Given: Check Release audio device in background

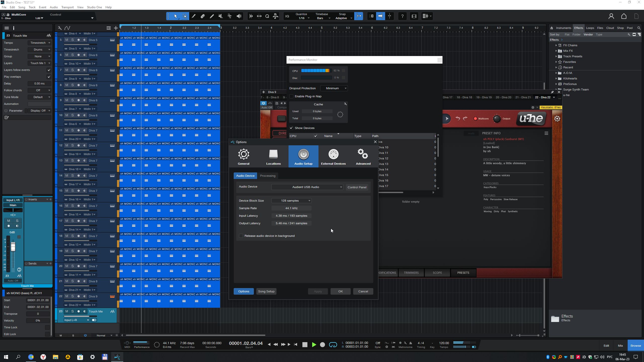Looking at the screenshot, I should tap(241, 236).
